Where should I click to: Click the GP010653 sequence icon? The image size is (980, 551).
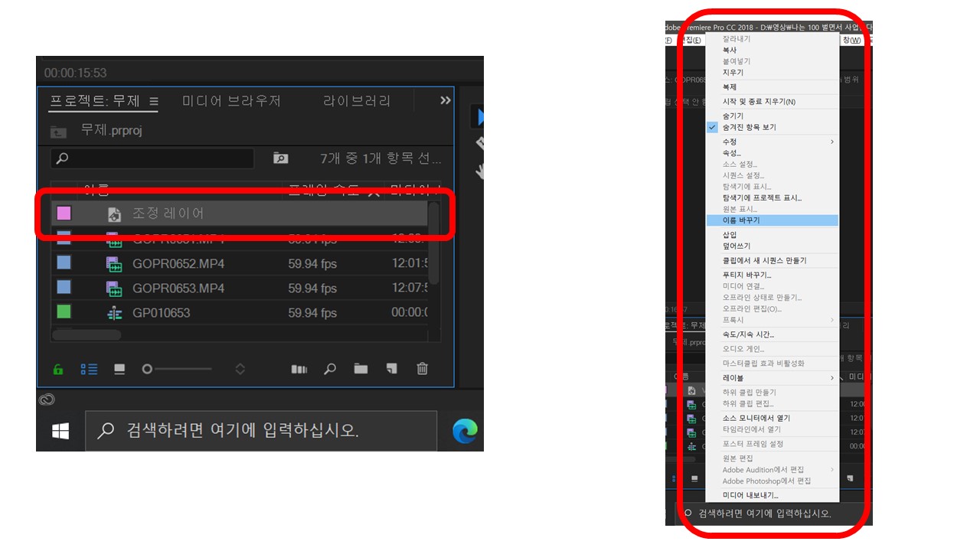114,313
